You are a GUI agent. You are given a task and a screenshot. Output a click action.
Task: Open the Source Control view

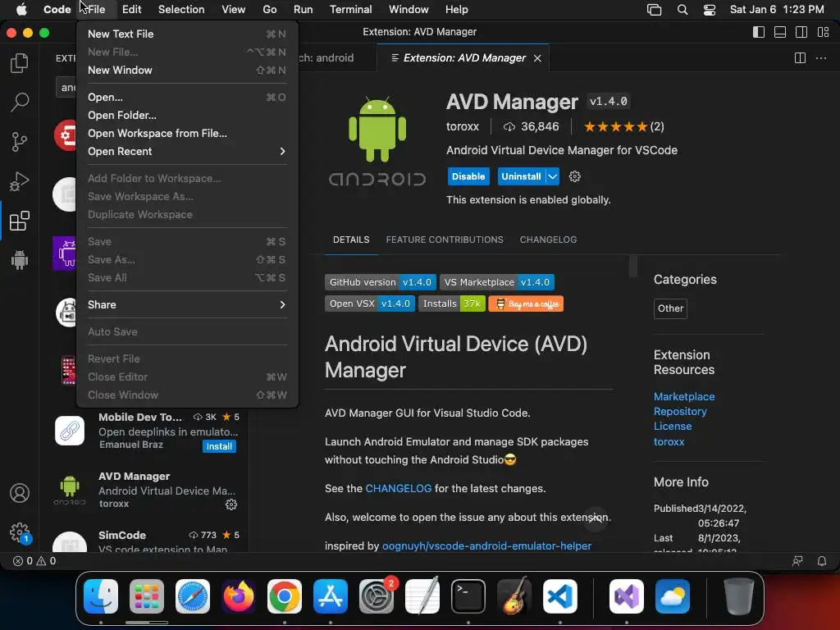[20, 141]
